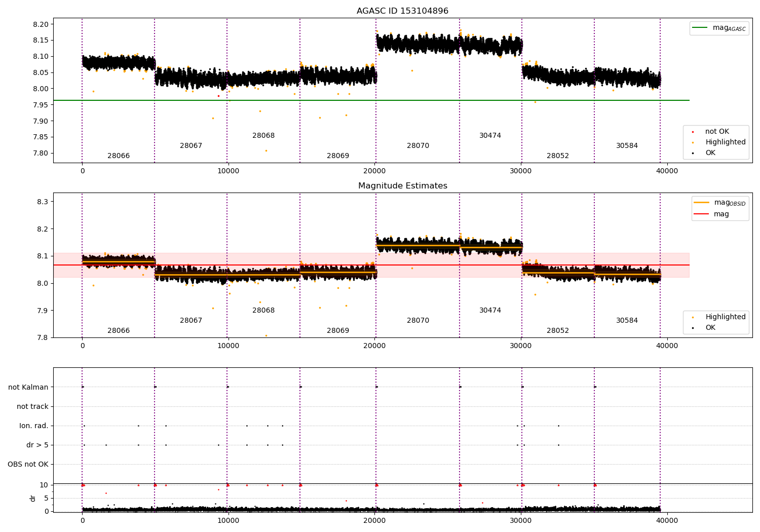Click OBSID label 28067 in the top plot

[x=191, y=146]
